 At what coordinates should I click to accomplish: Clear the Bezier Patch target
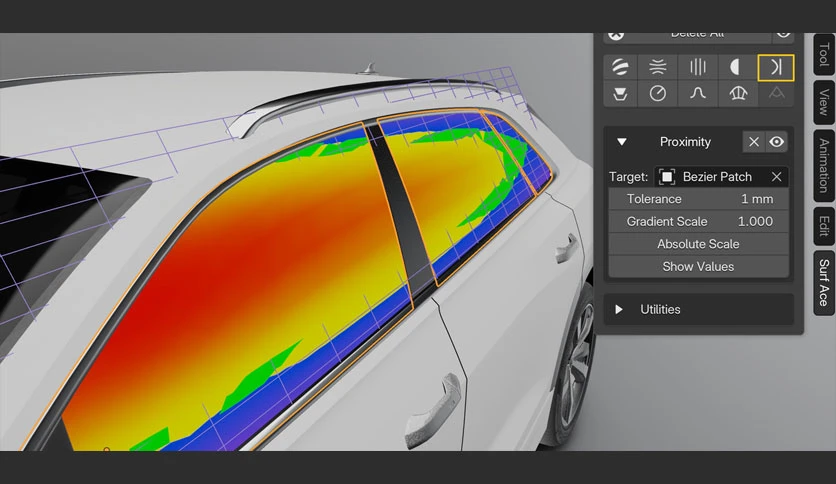[776, 177]
